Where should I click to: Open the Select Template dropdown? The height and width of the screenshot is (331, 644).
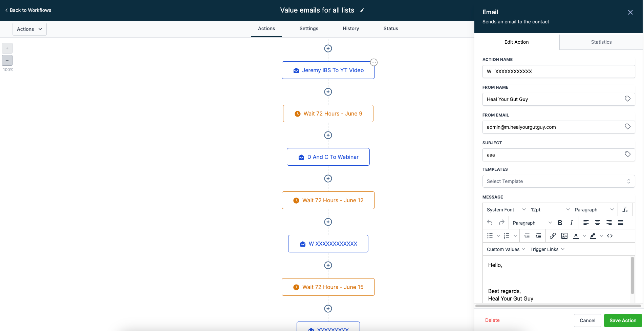558,181
